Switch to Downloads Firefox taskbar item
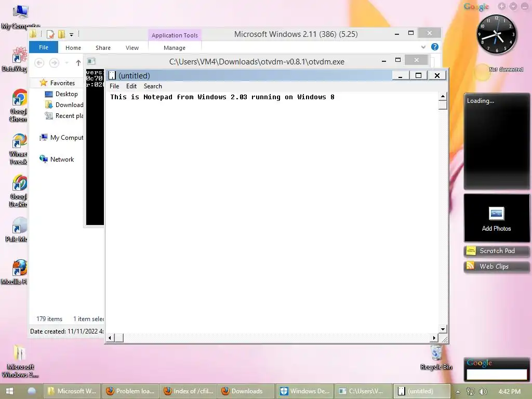Image resolution: width=532 pixels, height=399 pixels. pos(246,391)
